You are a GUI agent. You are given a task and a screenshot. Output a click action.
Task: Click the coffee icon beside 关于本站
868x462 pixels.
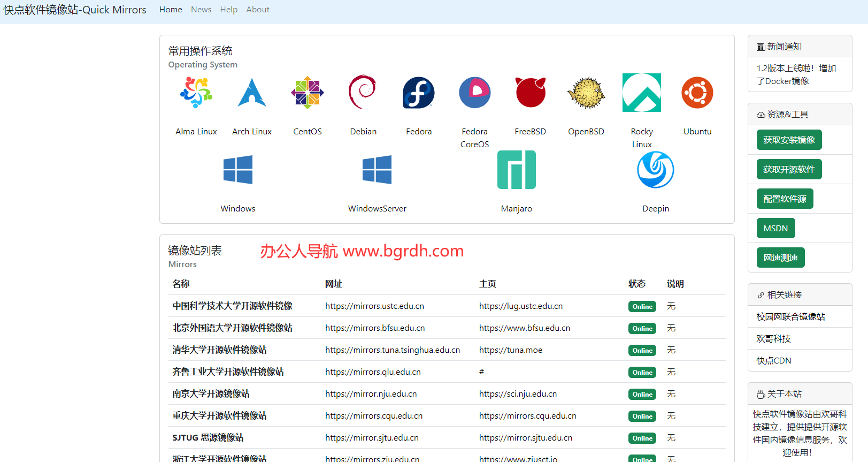pyautogui.click(x=761, y=395)
